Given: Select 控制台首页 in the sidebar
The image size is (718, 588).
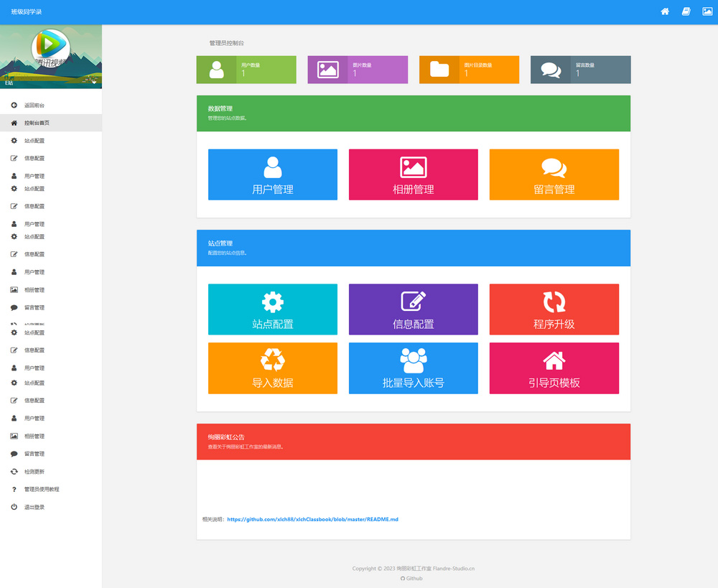Looking at the screenshot, I should [x=36, y=123].
